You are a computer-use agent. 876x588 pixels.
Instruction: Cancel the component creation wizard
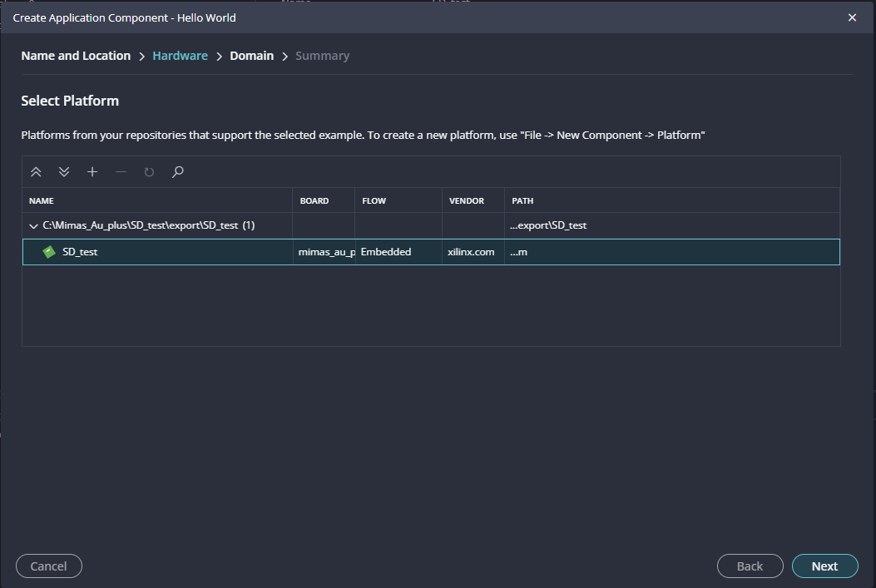point(48,566)
